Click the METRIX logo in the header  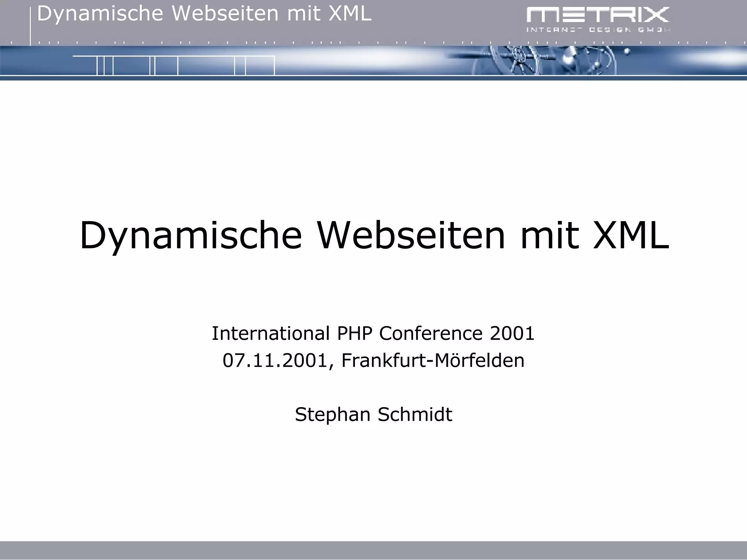(x=598, y=15)
